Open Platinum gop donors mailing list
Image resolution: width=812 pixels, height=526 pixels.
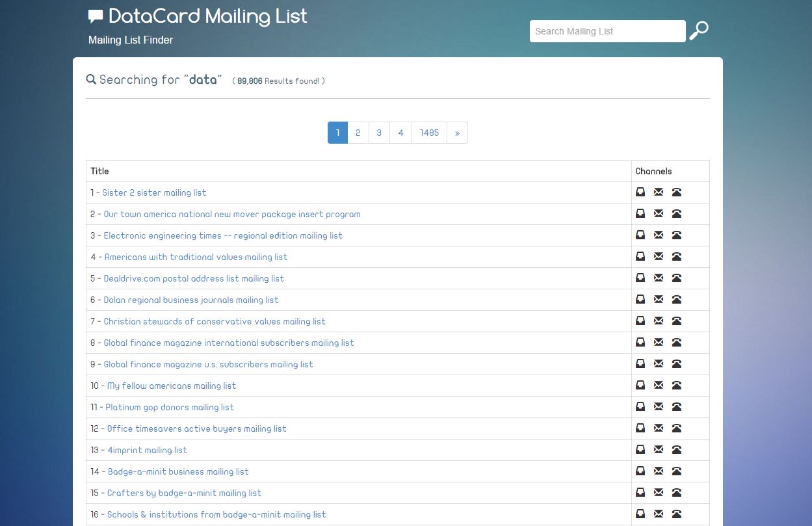[170, 407]
